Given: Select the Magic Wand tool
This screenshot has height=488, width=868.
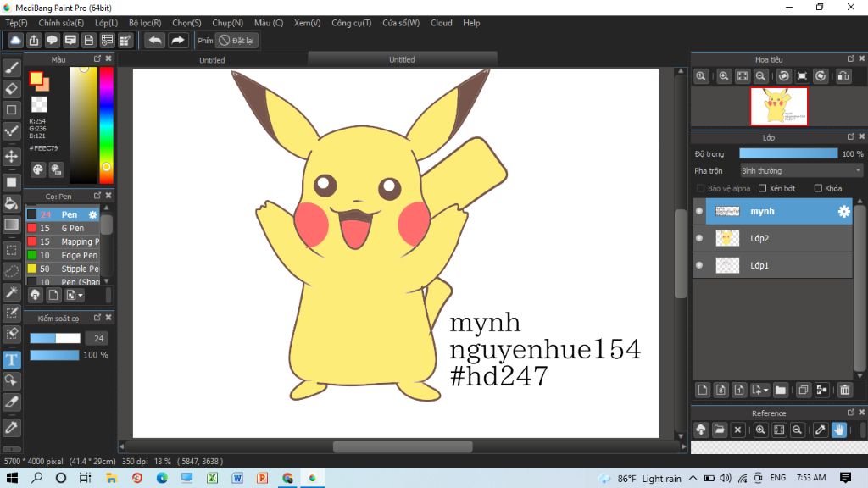Looking at the screenshot, I should (x=12, y=292).
